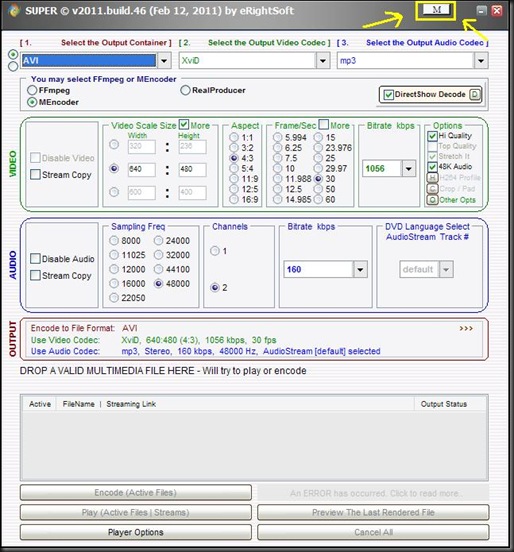This screenshot has width=514, height=552.
Task: Toggle the Video Scale Size More checkbox
Action: [x=183, y=124]
